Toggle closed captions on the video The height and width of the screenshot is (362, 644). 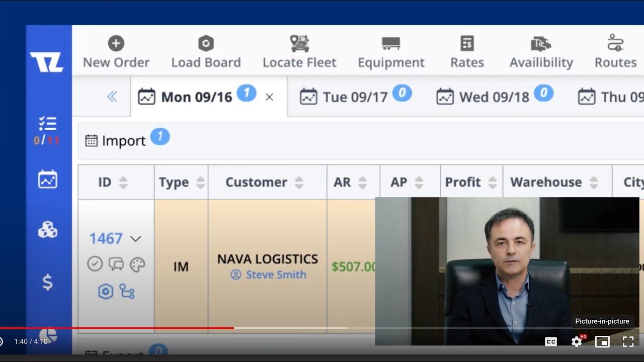(x=551, y=342)
